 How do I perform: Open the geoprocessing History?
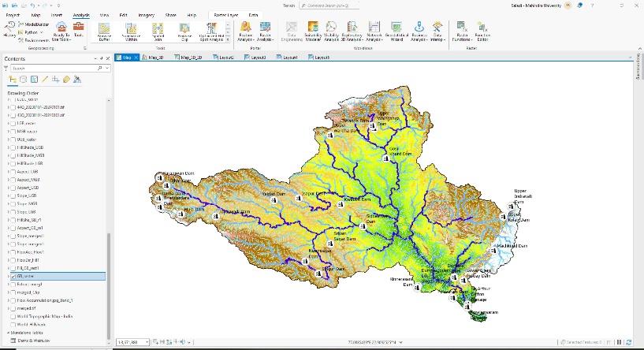tap(9, 31)
